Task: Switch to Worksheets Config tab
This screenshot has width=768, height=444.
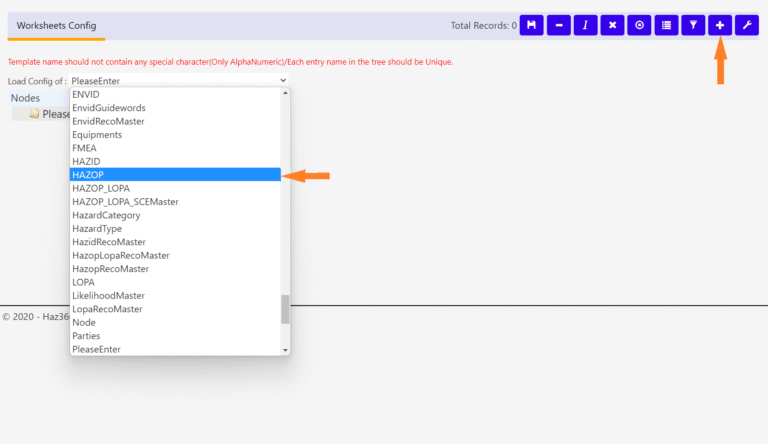Action: (x=56, y=26)
